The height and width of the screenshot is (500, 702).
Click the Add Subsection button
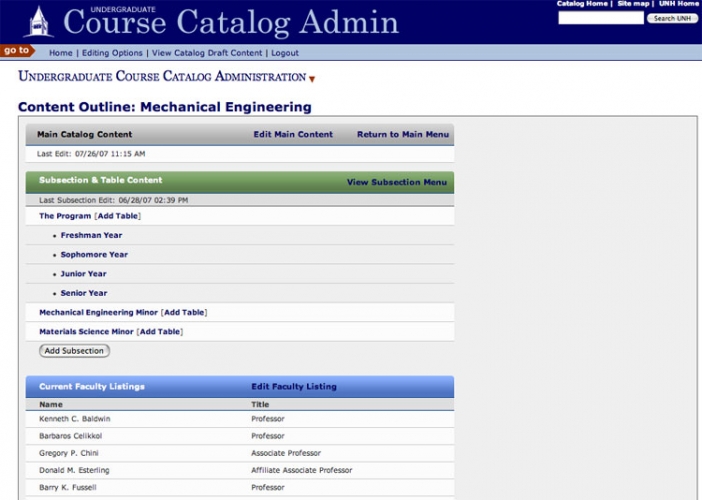click(74, 350)
